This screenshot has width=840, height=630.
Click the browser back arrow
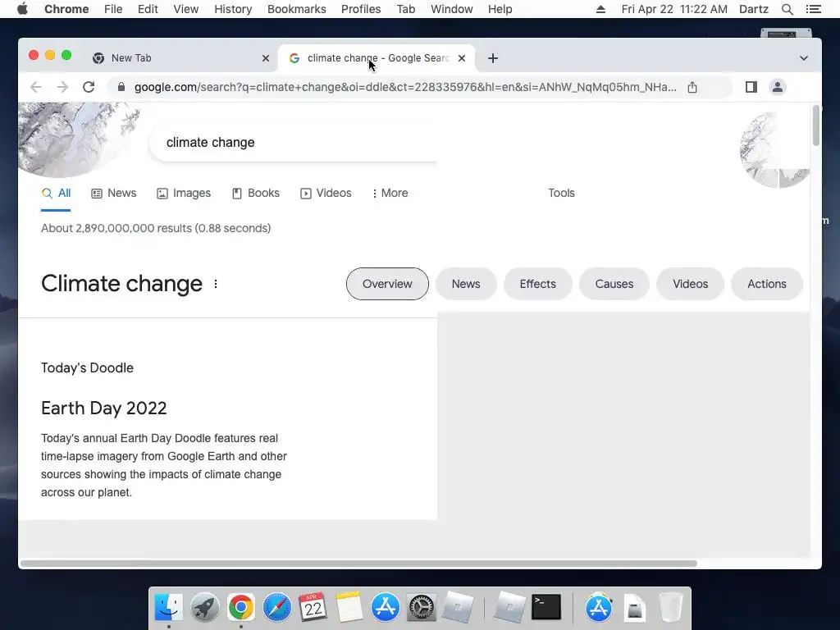(36, 87)
